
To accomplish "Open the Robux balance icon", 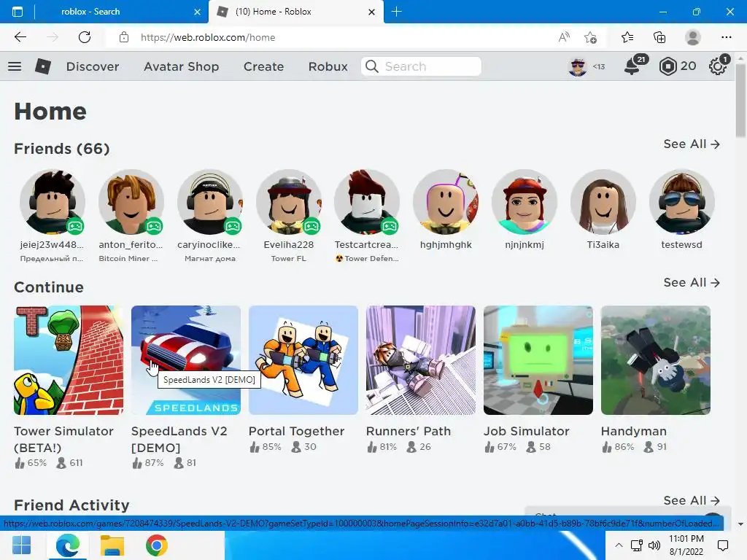I will (668, 66).
